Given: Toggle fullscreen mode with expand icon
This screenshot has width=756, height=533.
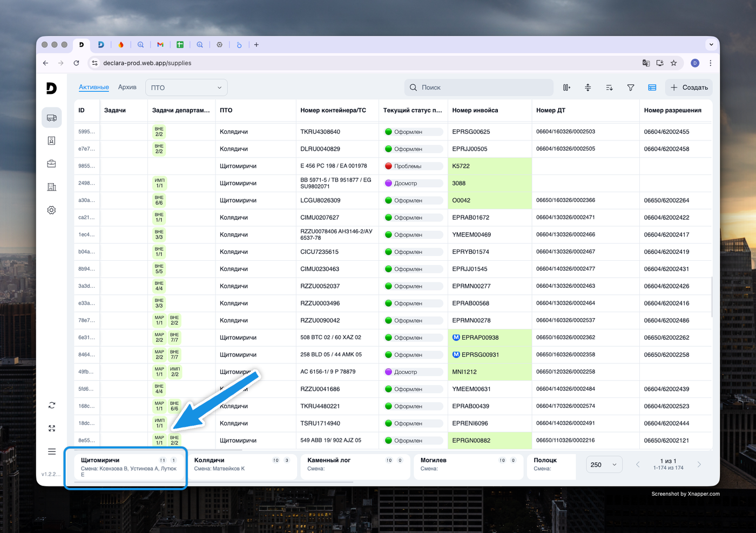Looking at the screenshot, I should [x=52, y=428].
